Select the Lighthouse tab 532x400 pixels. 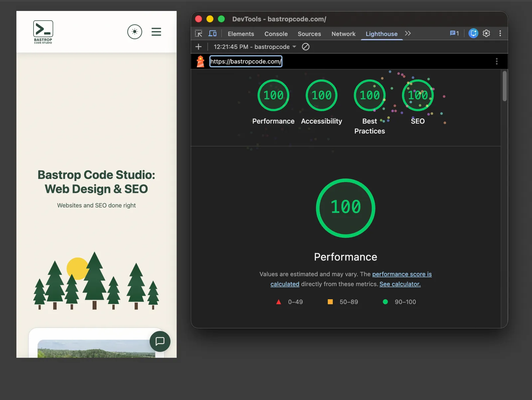tap(381, 34)
